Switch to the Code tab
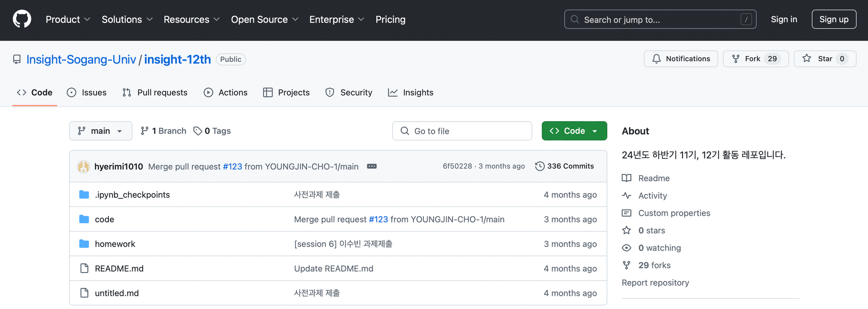Screen dimensions: 868x309 click(35, 92)
